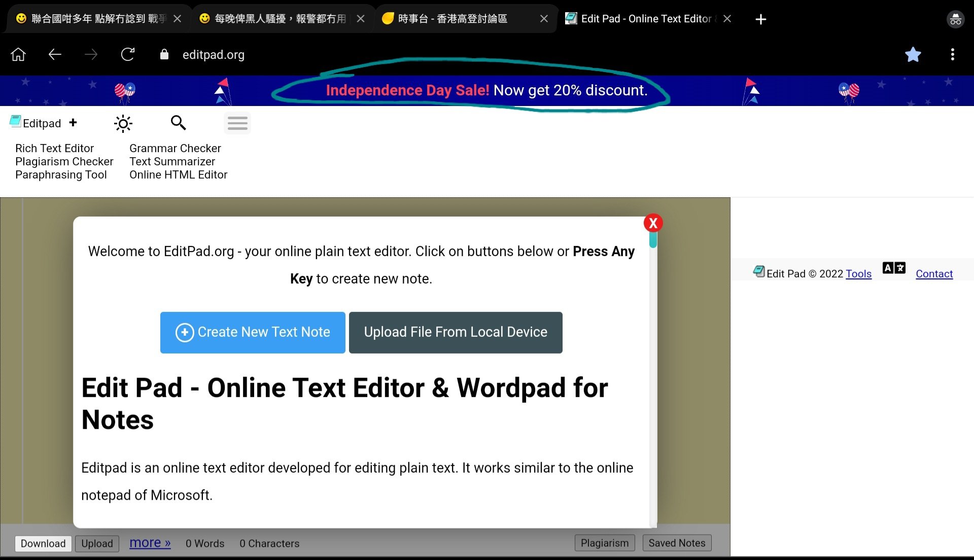Open search via the magnifying glass icon
This screenshot has height=560, width=974.
click(x=178, y=123)
